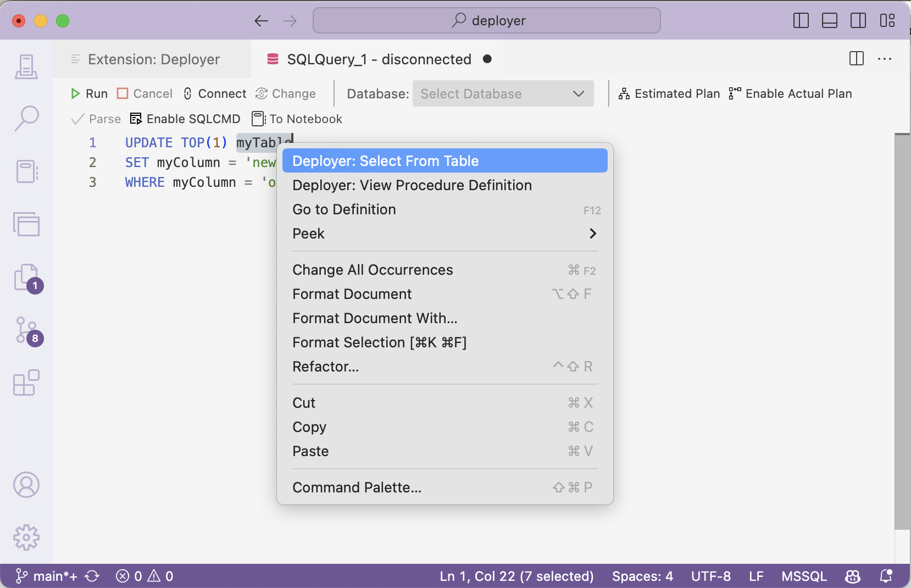
Task: Click the unsaved dot on SQLQuery_1 tab
Action: click(487, 59)
